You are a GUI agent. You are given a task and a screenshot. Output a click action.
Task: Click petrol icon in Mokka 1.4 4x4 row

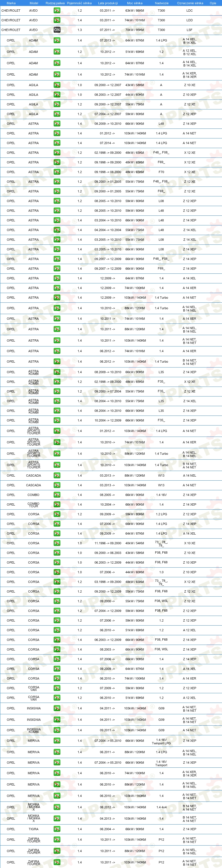[x=57, y=807]
